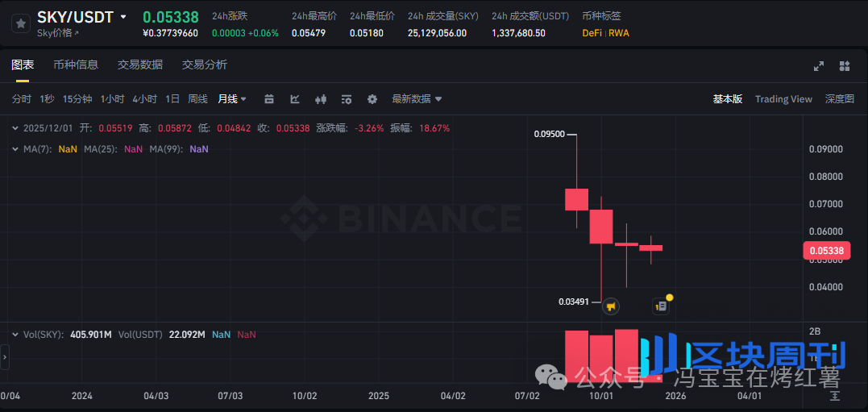Open the multi-chart grid layout icon

[845, 66]
